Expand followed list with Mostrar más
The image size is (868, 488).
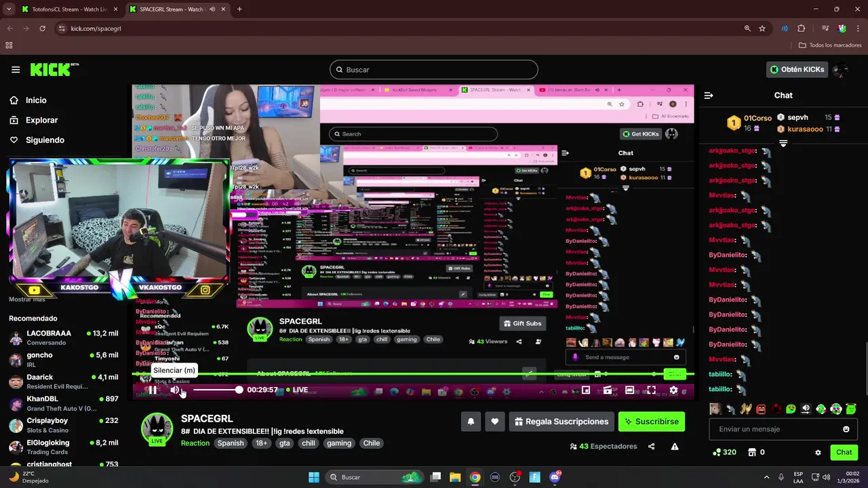27,300
